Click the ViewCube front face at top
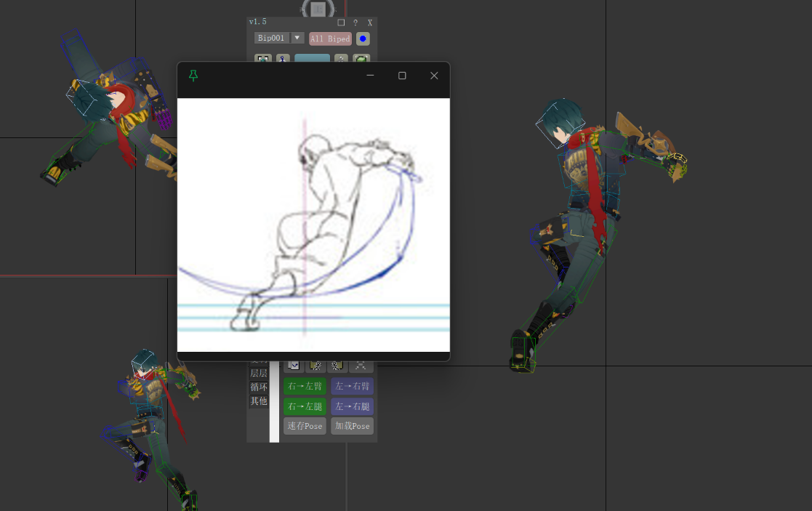 tap(318, 8)
